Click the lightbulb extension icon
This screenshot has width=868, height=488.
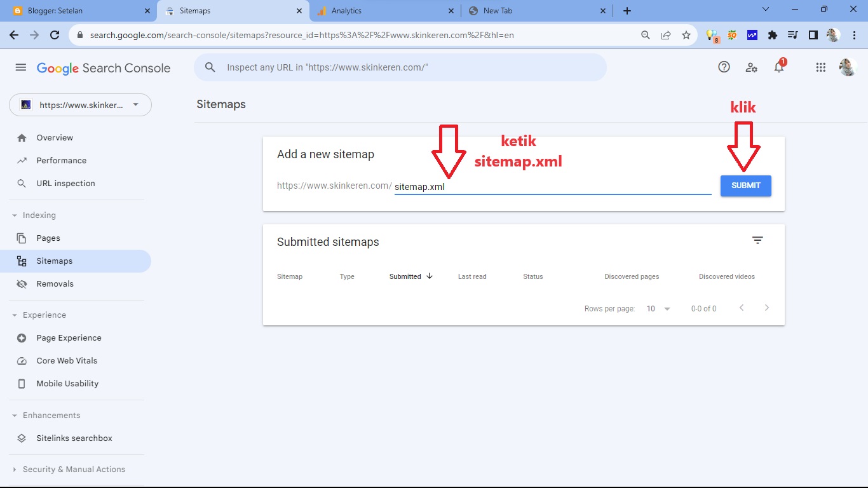pos(712,36)
